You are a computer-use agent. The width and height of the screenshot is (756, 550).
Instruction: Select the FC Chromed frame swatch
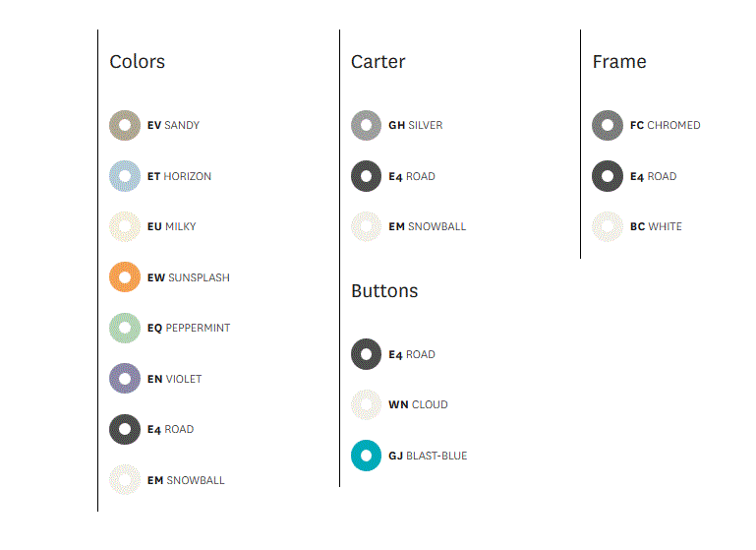coord(608,125)
